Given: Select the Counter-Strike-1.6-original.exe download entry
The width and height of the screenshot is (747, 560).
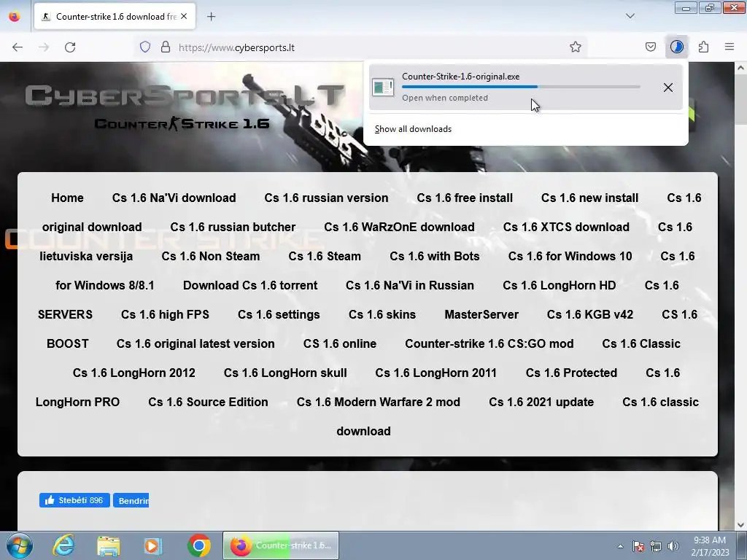Looking at the screenshot, I should (525, 87).
